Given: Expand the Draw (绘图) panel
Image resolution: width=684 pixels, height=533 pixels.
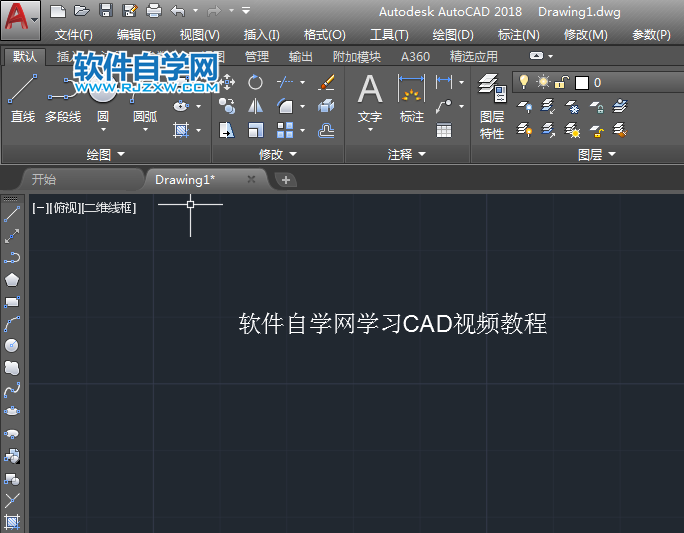Looking at the screenshot, I should click(106, 154).
